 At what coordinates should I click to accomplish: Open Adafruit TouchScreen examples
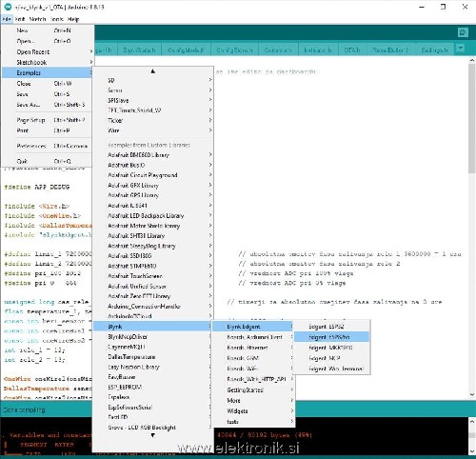pyautogui.click(x=153, y=276)
